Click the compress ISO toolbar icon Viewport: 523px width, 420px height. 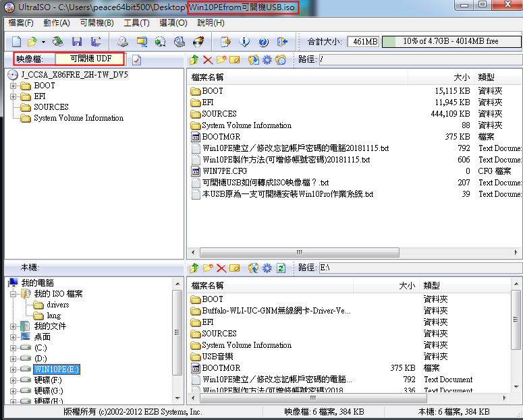click(142, 42)
